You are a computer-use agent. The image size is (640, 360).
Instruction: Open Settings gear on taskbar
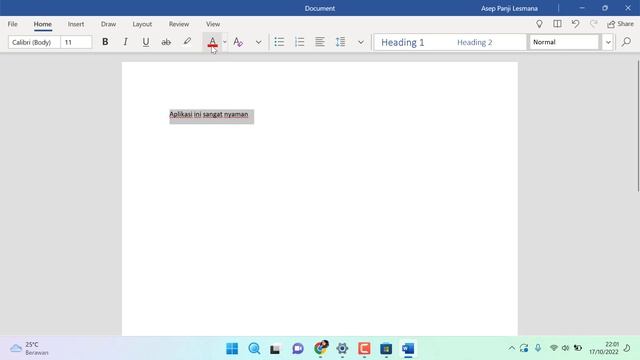pos(342,349)
